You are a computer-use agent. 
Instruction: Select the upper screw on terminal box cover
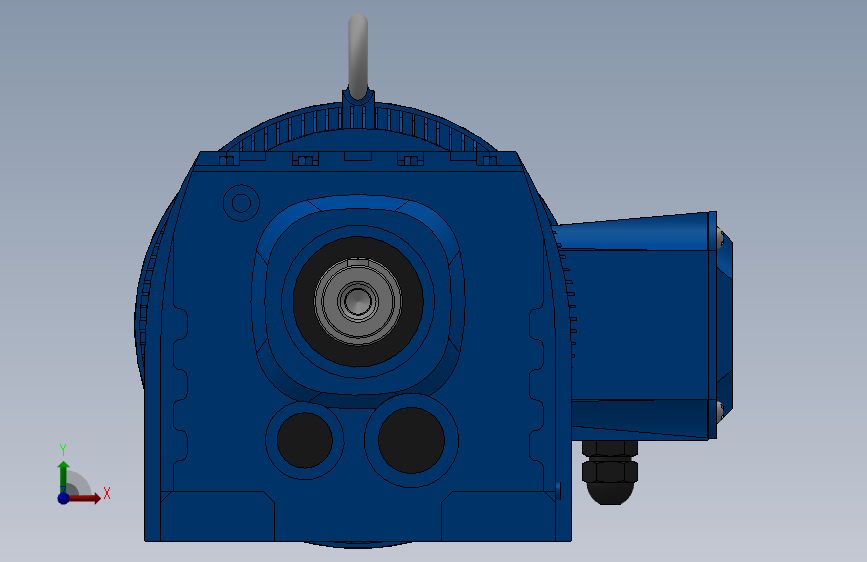[720, 238]
